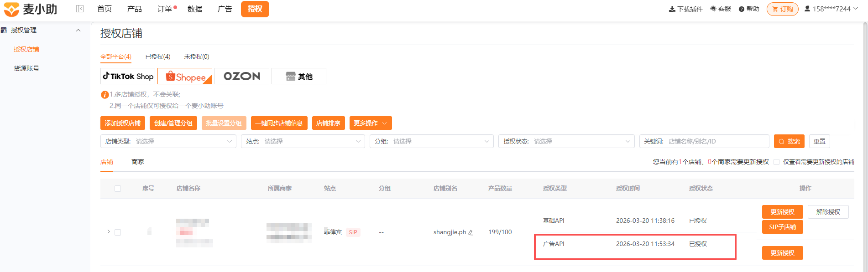Click 添加授权店铺 button

coord(123,123)
